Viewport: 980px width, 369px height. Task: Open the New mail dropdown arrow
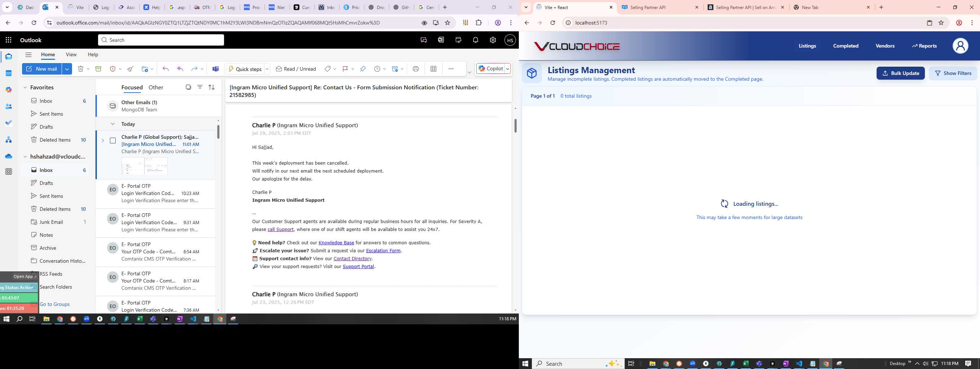67,69
